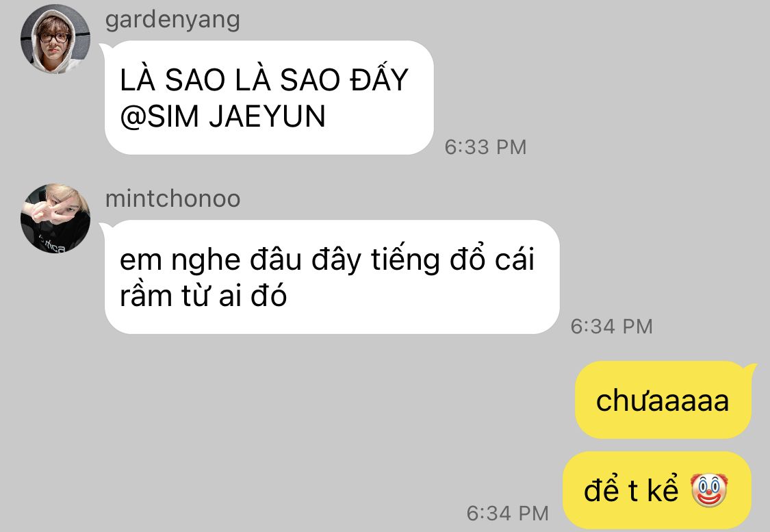This screenshot has height=532, width=770.
Task: Open gardenyang's profile picture
Action: [x=55, y=39]
